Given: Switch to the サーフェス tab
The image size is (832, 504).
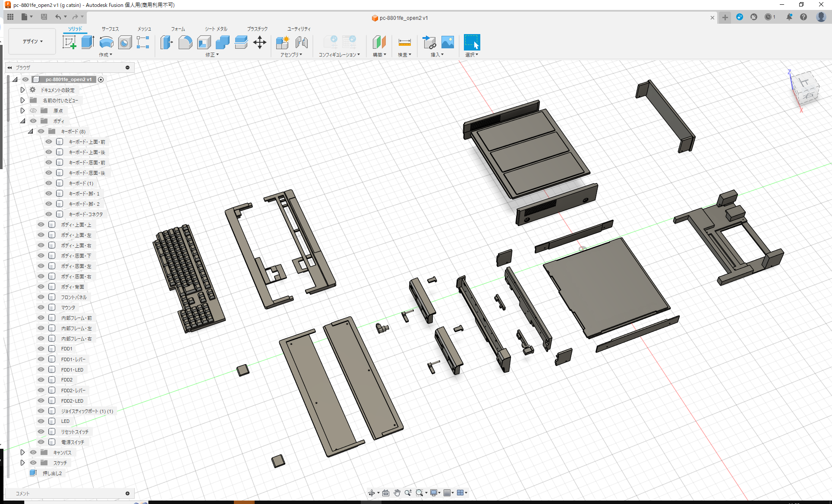Looking at the screenshot, I should pyautogui.click(x=109, y=29).
